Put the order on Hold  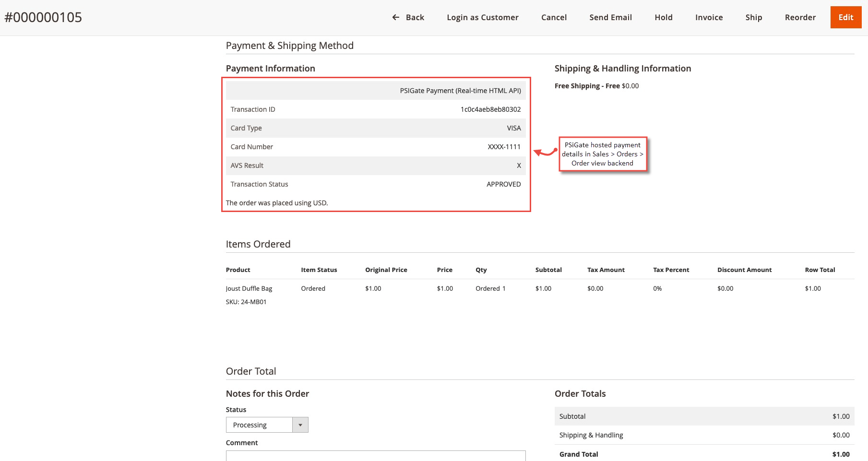(663, 17)
